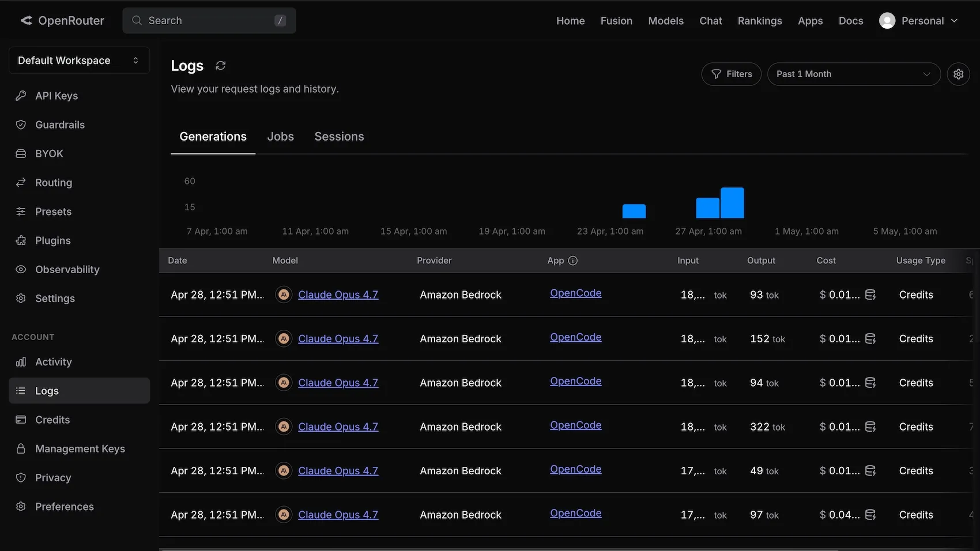Click the Provider column header
The height and width of the screenshot is (551, 980).
point(434,261)
